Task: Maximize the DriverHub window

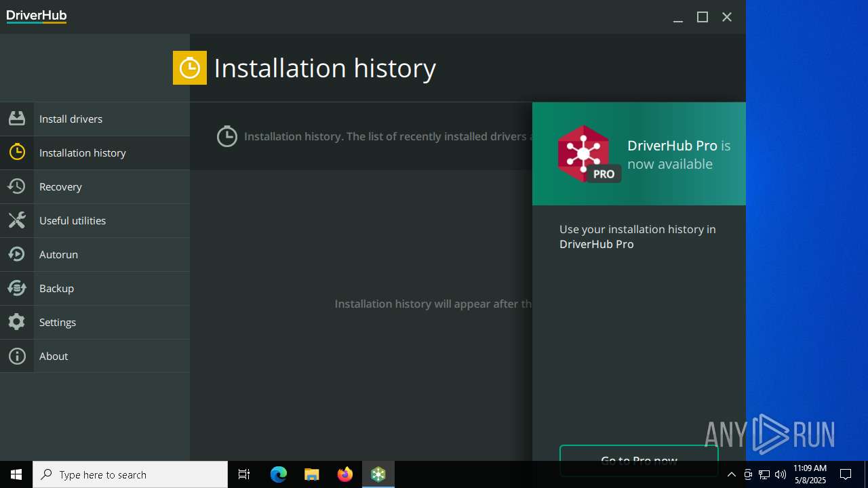Action: [703, 17]
